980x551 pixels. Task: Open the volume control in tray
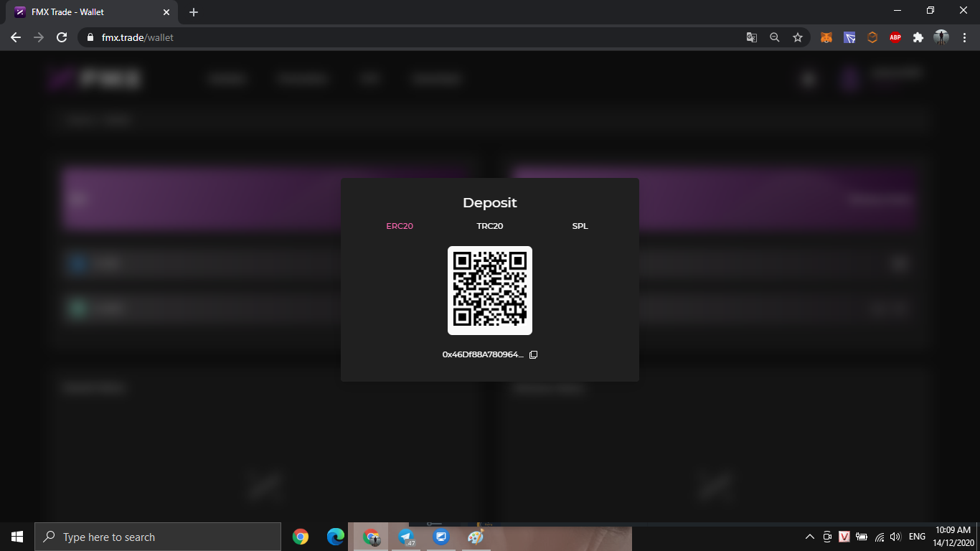tap(895, 537)
